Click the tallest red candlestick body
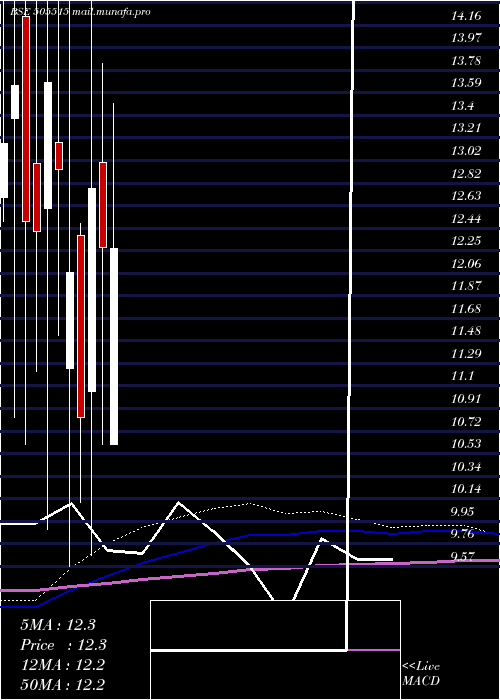The width and height of the screenshot is (500, 700). tap(26, 119)
